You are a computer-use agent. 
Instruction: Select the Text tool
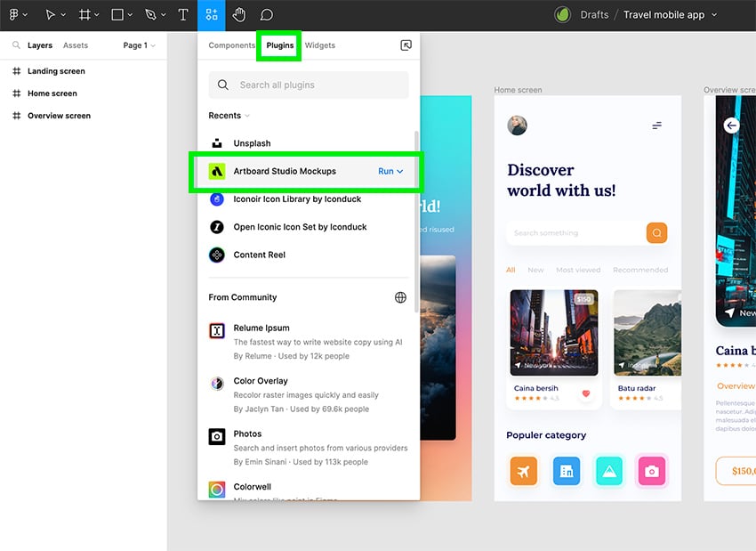click(x=182, y=14)
